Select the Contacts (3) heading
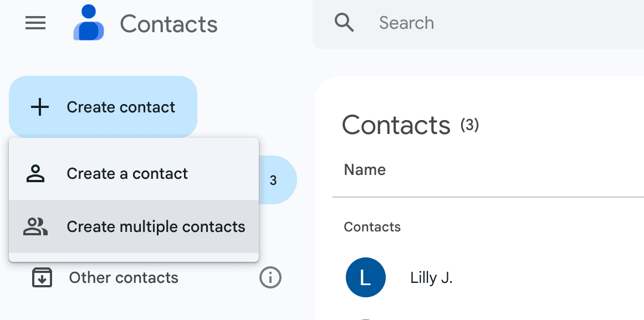Viewport: 644px width, 320px height. tap(410, 125)
